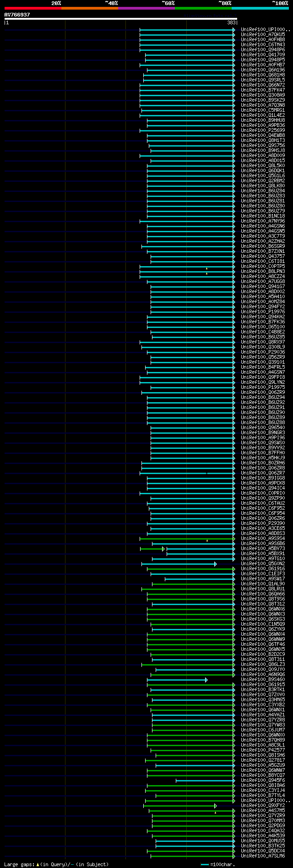Open hit UniRef100_P25699
Viewport: 293px width, 868px height.
point(263,131)
